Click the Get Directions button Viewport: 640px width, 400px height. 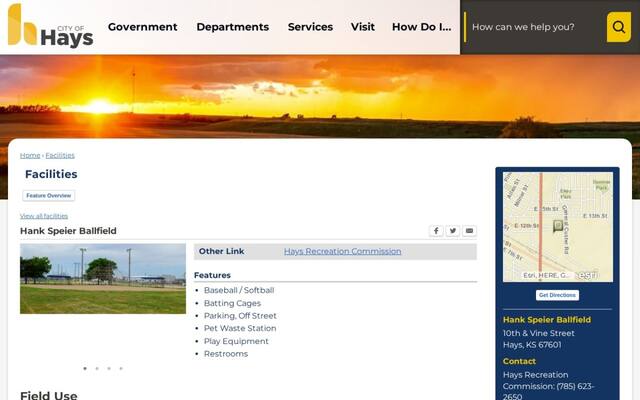click(x=557, y=295)
